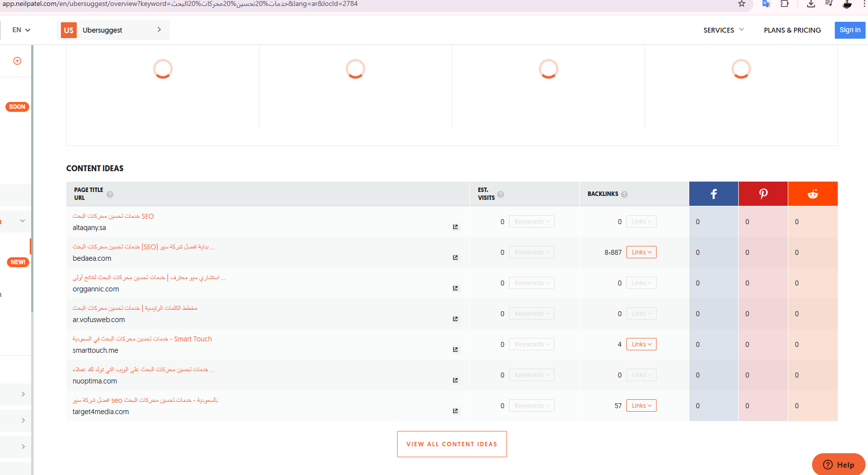Expand Links dropdown for nuoptima.com row
The image size is (868, 475).
point(641,375)
